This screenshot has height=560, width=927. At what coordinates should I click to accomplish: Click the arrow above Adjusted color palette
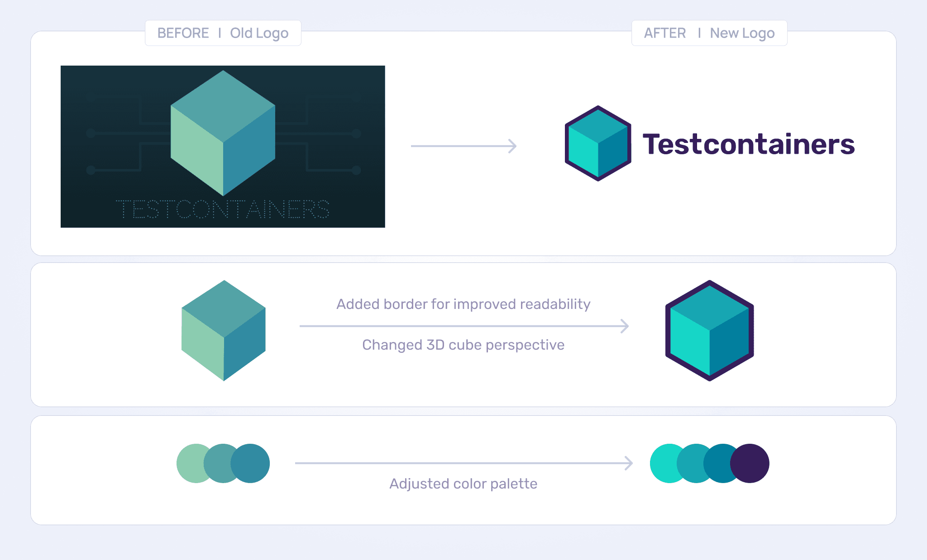click(463, 463)
